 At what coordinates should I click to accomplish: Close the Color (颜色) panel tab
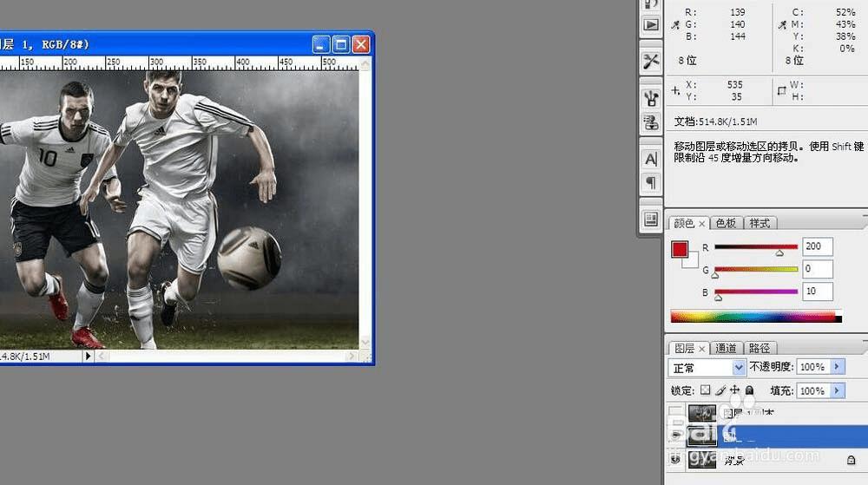click(x=702, y=224)
